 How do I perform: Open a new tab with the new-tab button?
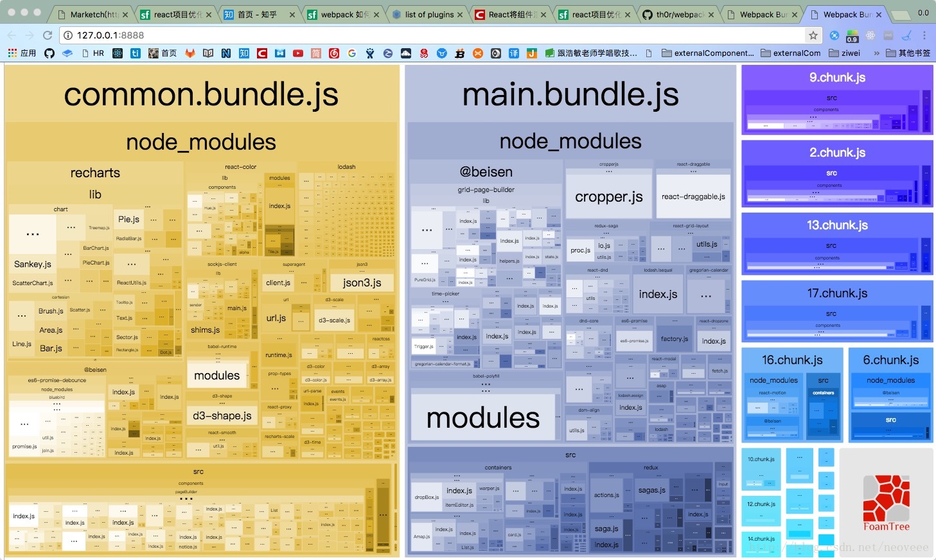point(901,14)
